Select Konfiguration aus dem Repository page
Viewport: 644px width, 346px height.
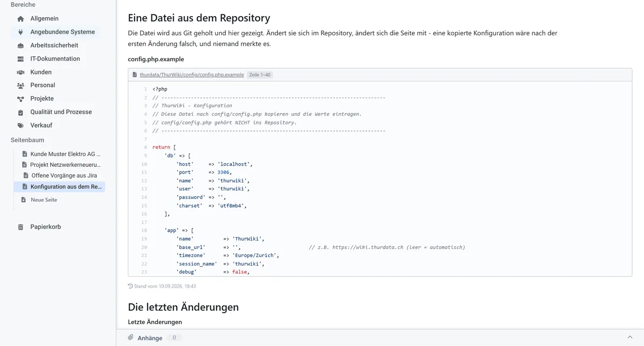point(66,187)
